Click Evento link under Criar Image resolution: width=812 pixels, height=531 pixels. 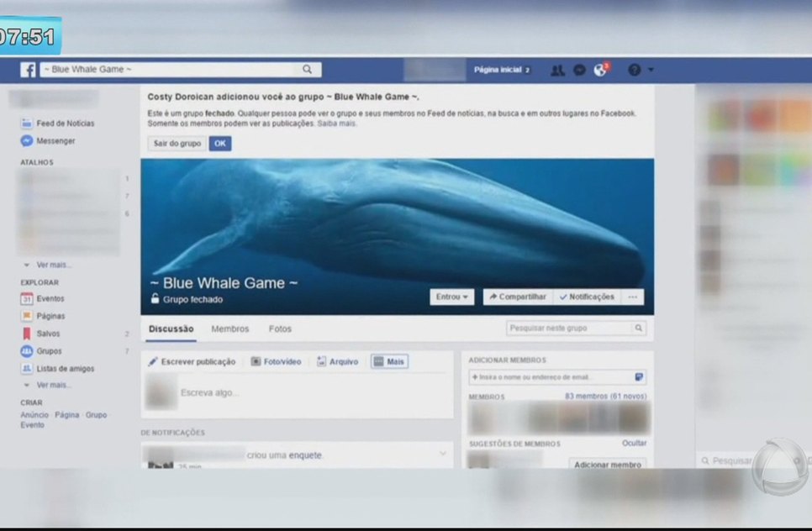pyautogui.click(x=32, y=425)
